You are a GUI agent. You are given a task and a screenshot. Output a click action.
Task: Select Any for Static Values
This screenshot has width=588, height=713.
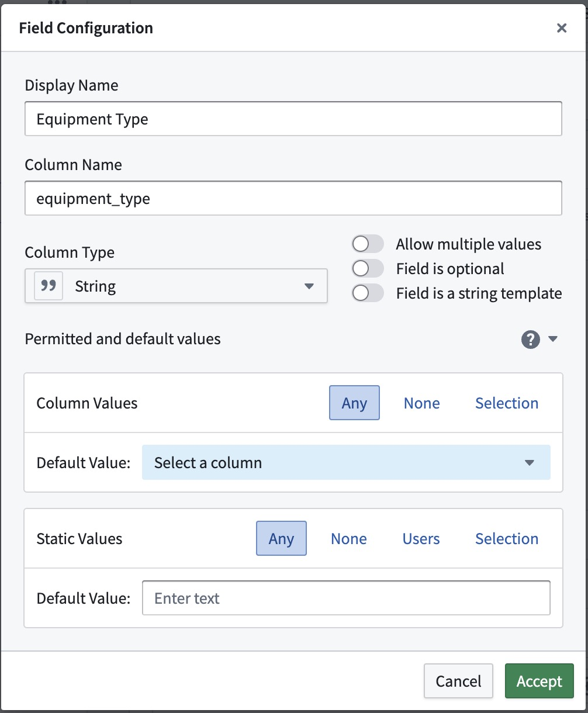[x=281, y=538]
